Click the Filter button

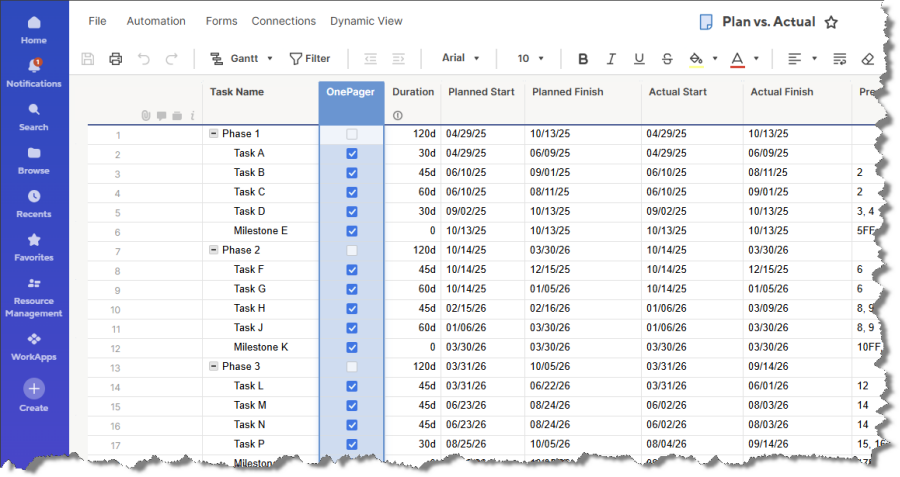pos(310,59)
